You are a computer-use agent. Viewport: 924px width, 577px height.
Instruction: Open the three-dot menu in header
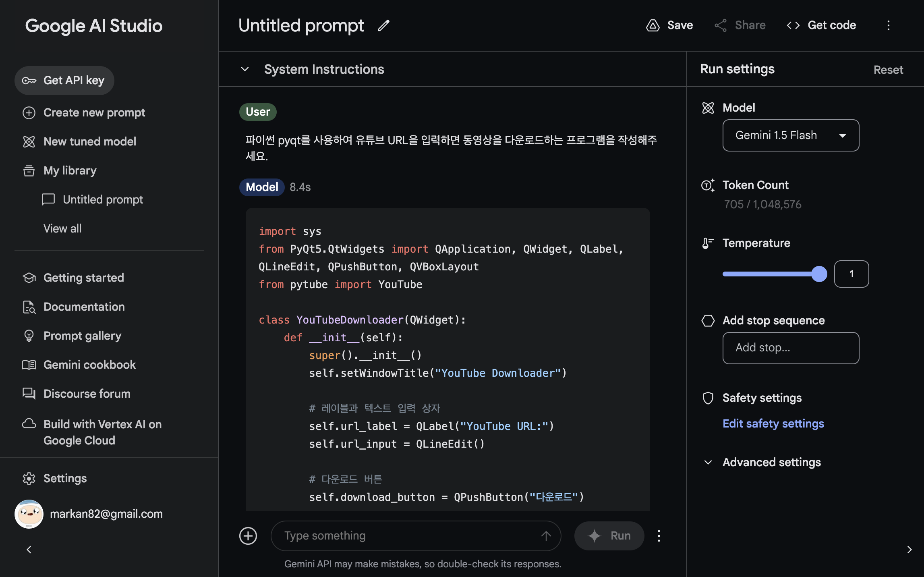[x=888, y=25]
